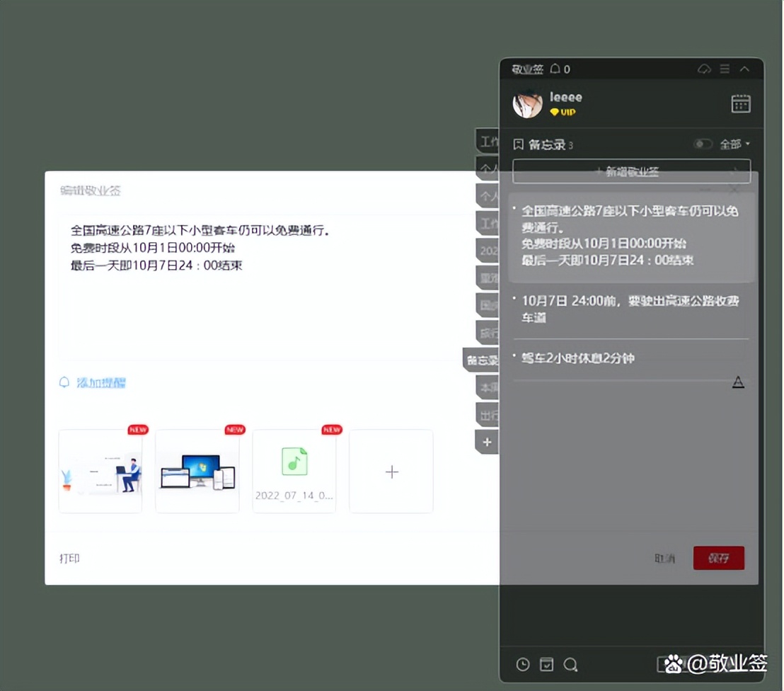Select the 旅行 category tab
784x691 pixels.
coord(487,332)
